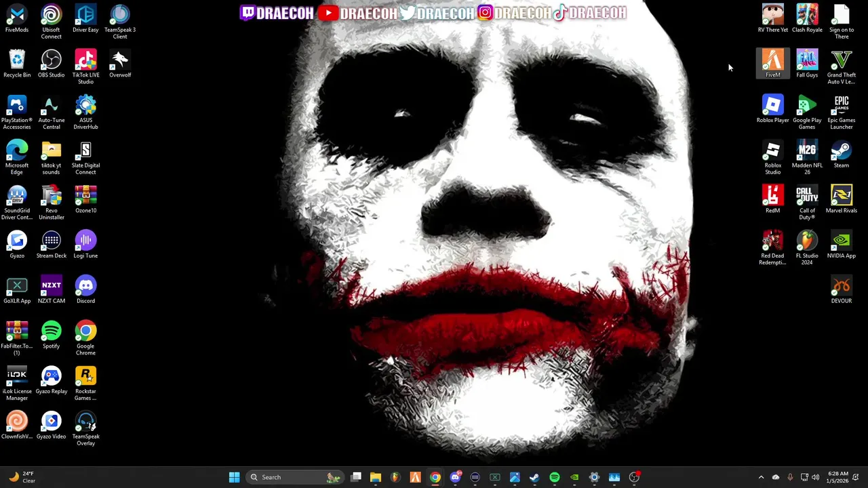Select the Epic Games Launcher icon
The image size is (868, 488).
tap(842, 113)
